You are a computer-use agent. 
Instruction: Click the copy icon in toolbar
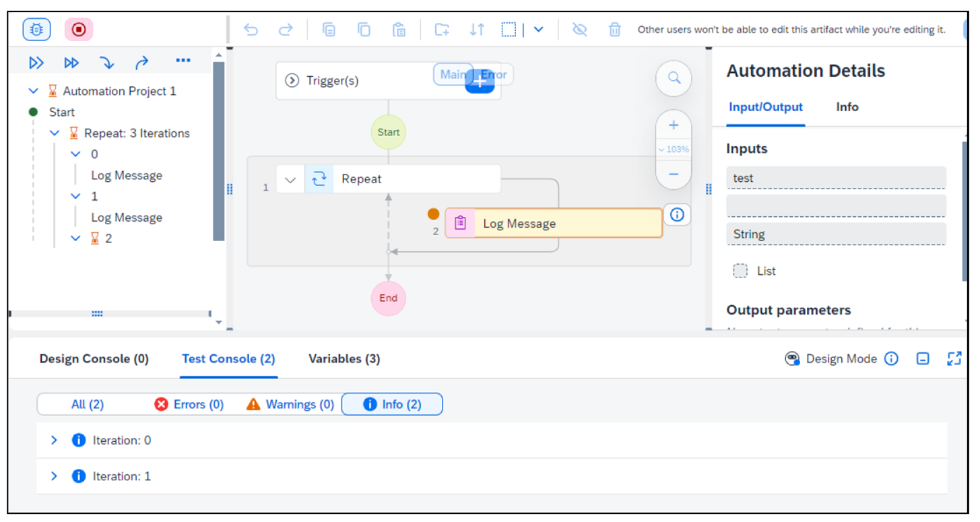point(364,30)
